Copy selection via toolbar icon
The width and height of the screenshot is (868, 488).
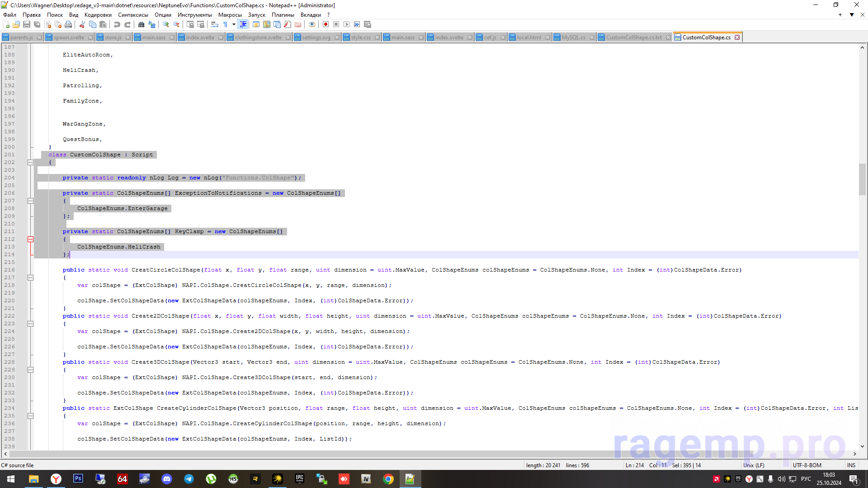pyautogui.click(x=93, y=24)
